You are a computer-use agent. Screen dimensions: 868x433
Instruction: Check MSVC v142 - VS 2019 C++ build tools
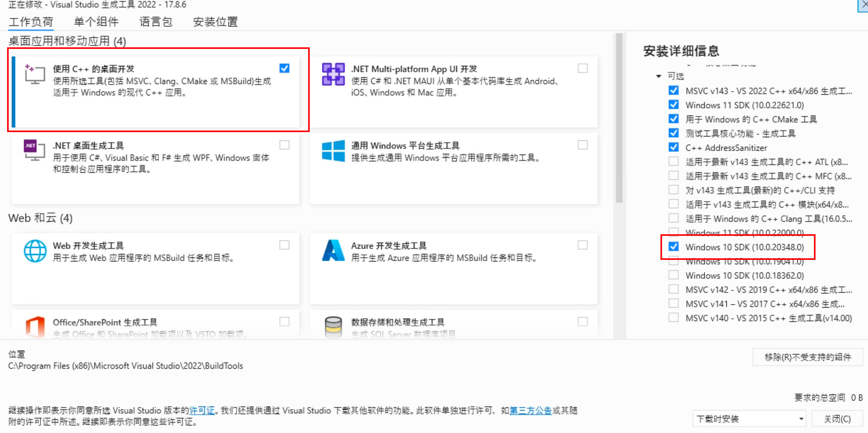click(x=673, y=289)
